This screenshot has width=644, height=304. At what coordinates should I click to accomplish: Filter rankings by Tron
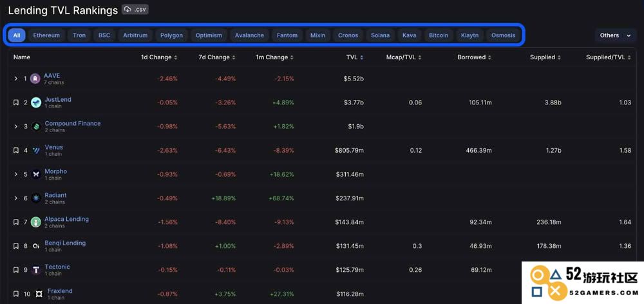point(79,35)
